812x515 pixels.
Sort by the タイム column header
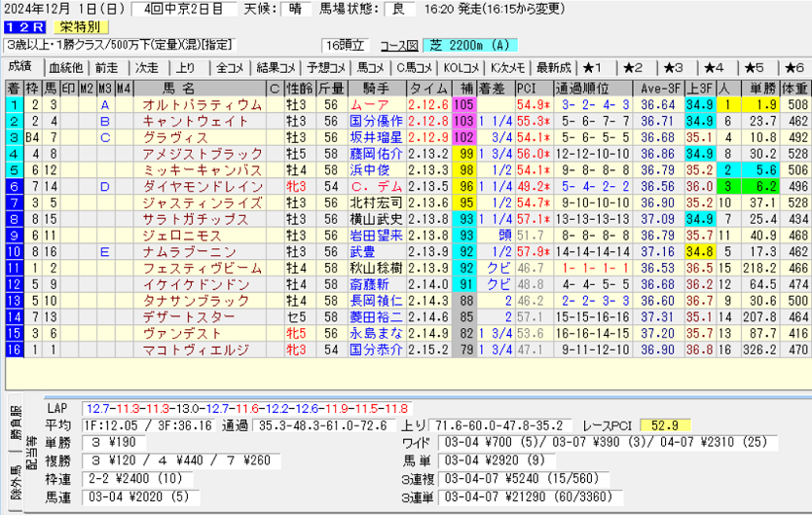[x=427, y=88]
